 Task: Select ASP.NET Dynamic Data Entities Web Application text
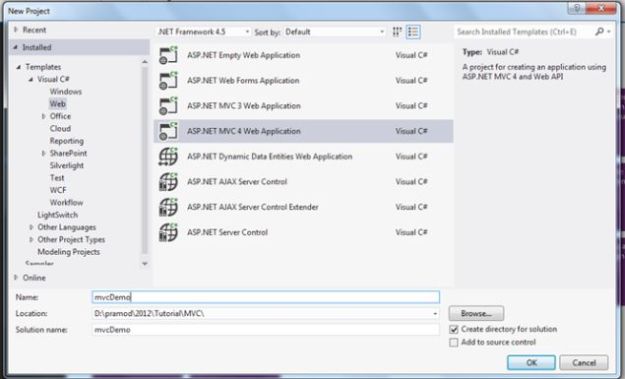pos(270,157)
